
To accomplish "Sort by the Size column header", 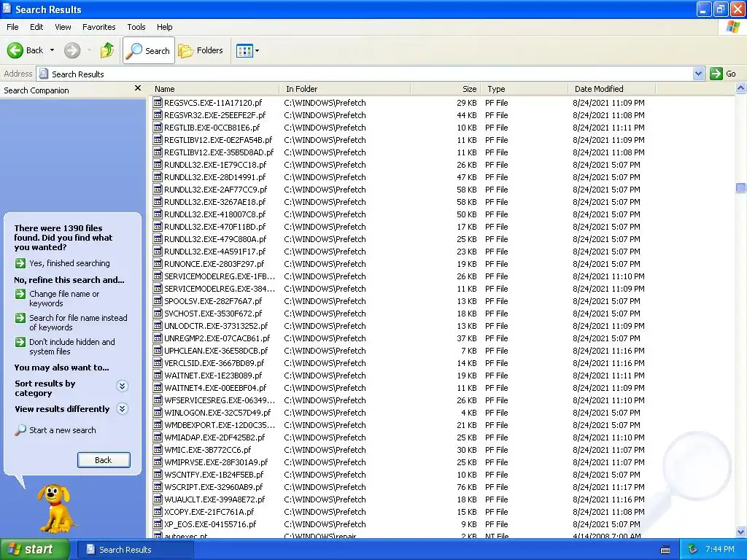I will [446, 89].
